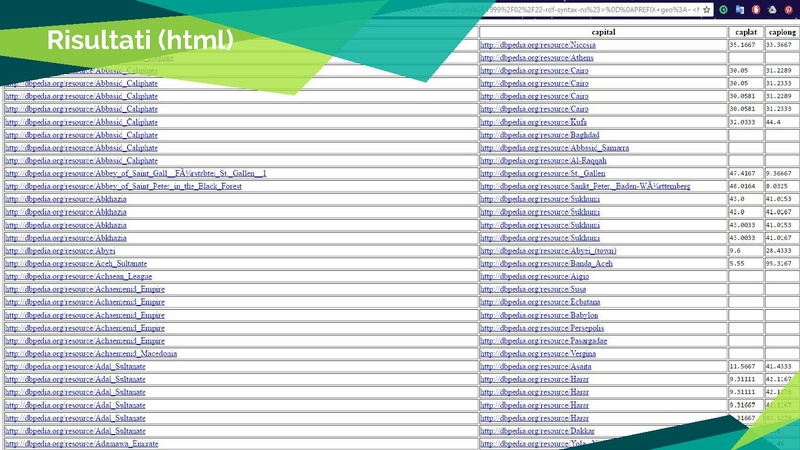
Task: Select caplong value 44.4
Action: [773, 122]
